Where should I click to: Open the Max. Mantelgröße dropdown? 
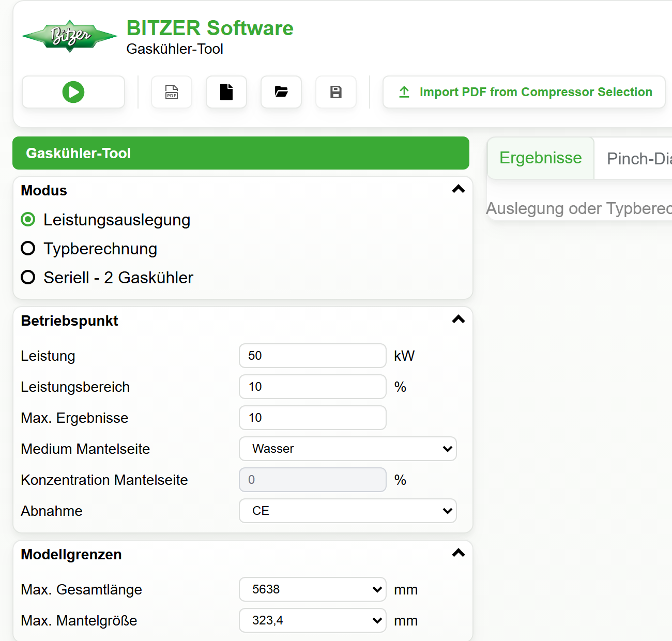[x=313, y=620]
